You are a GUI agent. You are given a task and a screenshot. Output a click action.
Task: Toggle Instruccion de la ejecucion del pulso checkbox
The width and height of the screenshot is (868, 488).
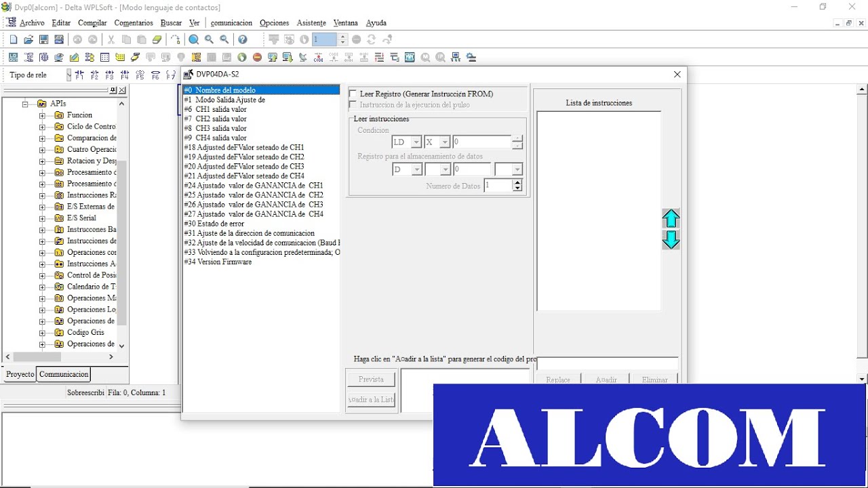[353, 105]
